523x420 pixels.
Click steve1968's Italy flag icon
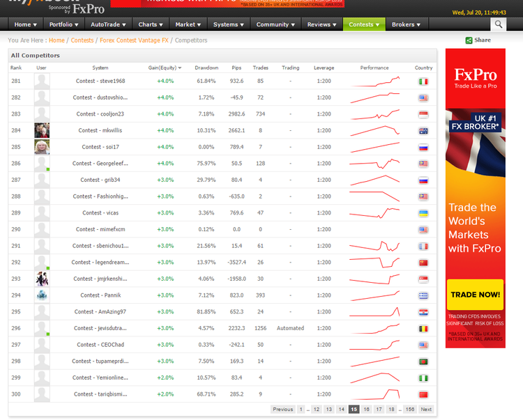(423, 81)
